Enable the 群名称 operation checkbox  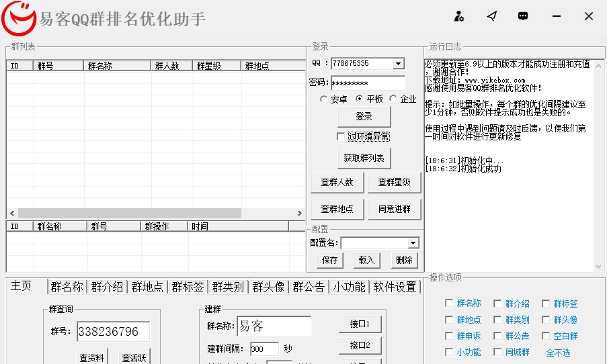(x=449, y=304)
